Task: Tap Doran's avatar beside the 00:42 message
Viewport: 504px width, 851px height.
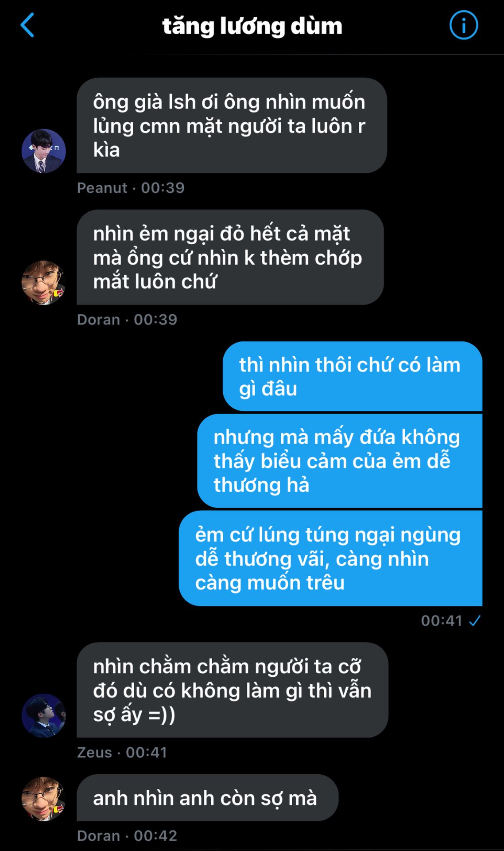Action: (x=43, y=799)
